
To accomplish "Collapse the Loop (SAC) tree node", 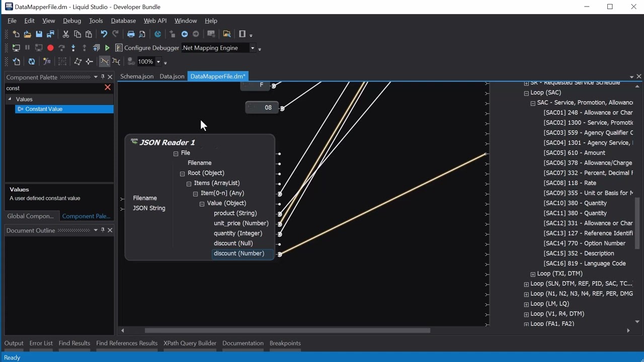I will 526,93.
